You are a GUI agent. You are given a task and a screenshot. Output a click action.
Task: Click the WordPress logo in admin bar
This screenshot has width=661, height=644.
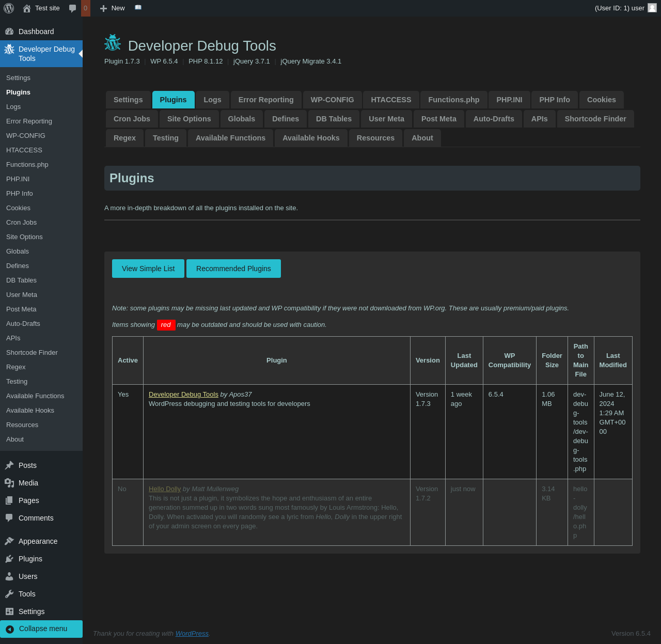tap(9, 8)
